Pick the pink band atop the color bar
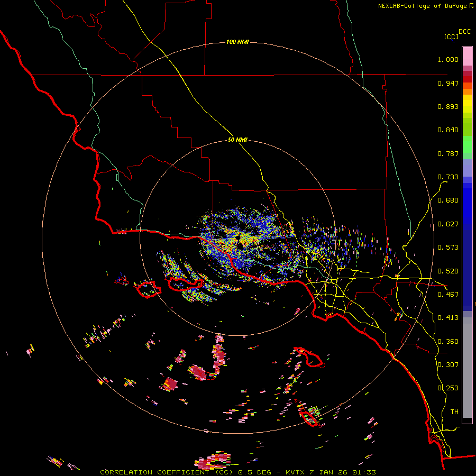The width and height of the screenshot is (476, 476). coord(467,56)
